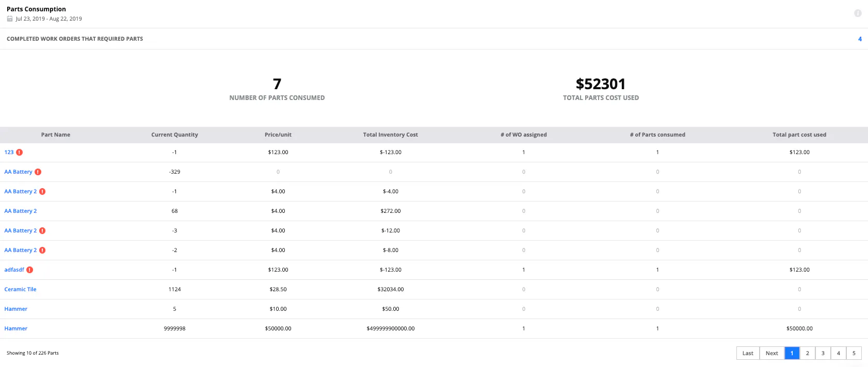Click the red warning icon beside part 123

point(20,152)
